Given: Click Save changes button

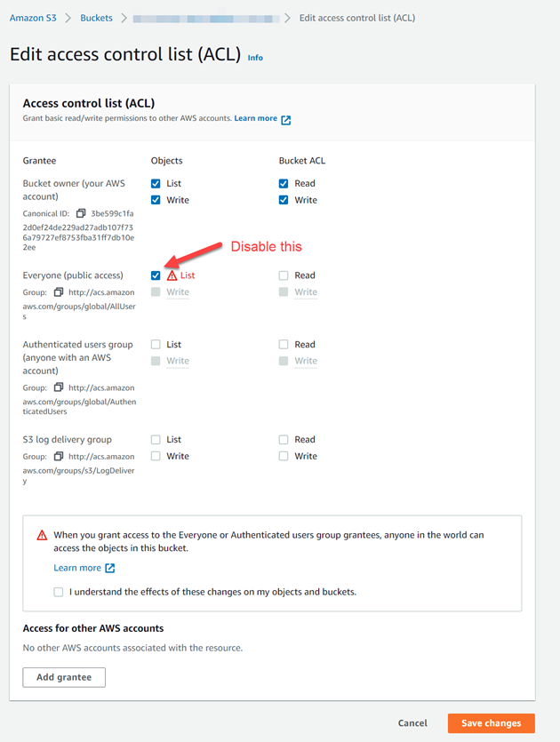Looking at the screenshot, I should click(491, 723).
